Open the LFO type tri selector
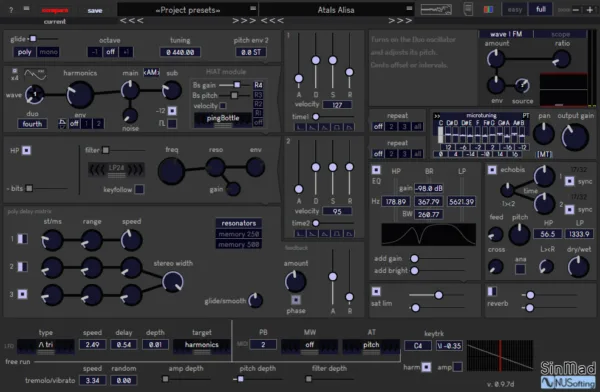This screenshot has width=600, height=392. pyautogui.click(x=46, y=346)
